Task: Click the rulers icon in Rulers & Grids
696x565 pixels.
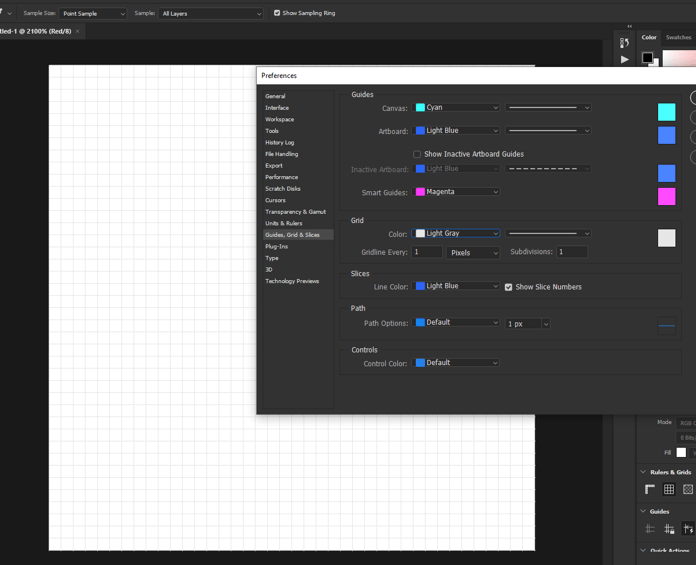Action: (x=650, y=489)
